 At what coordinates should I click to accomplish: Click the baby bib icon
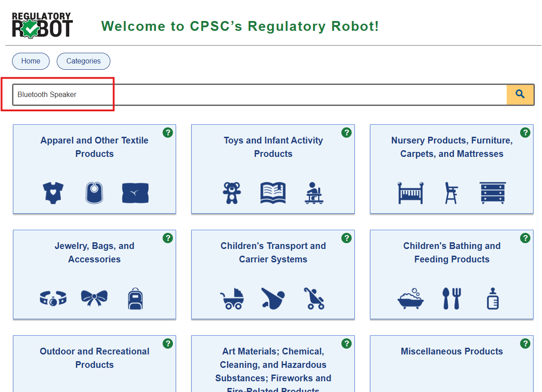pyautogui.click(x=94, y=193)
